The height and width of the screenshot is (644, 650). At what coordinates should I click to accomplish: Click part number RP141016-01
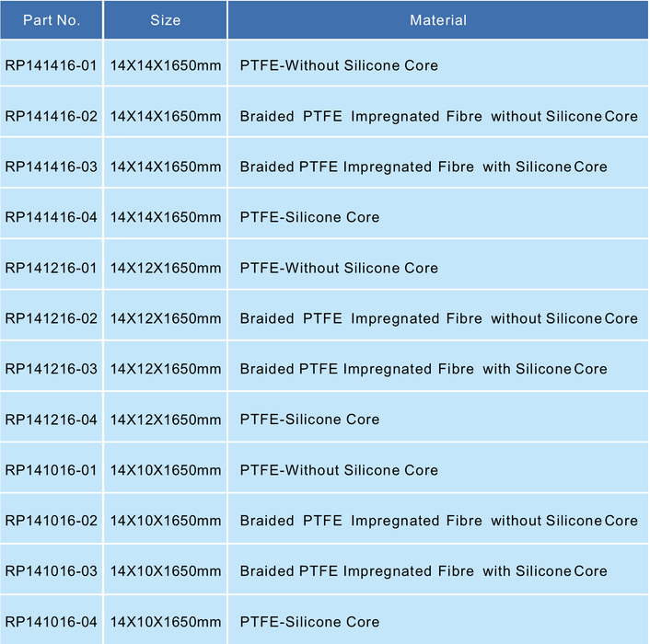click(52, 470)
